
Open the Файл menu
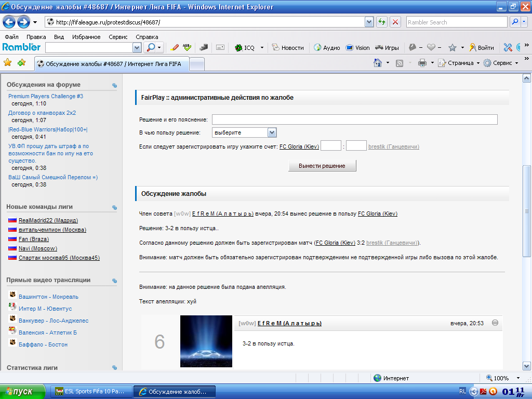coord(11,37)
